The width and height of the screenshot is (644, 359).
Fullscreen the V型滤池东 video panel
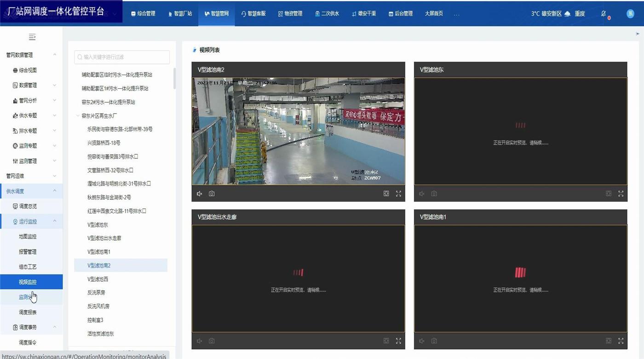(x=621, y=194)
